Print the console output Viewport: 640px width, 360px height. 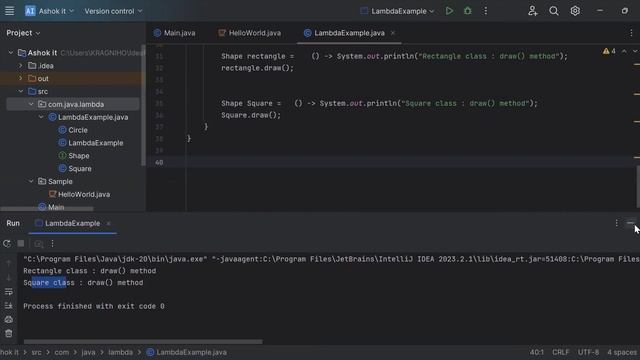[9, 320]
